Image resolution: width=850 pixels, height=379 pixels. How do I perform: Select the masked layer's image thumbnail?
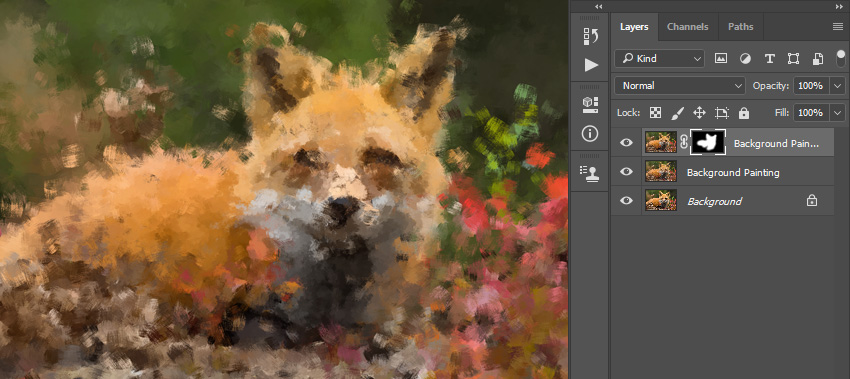coord(661,142)
